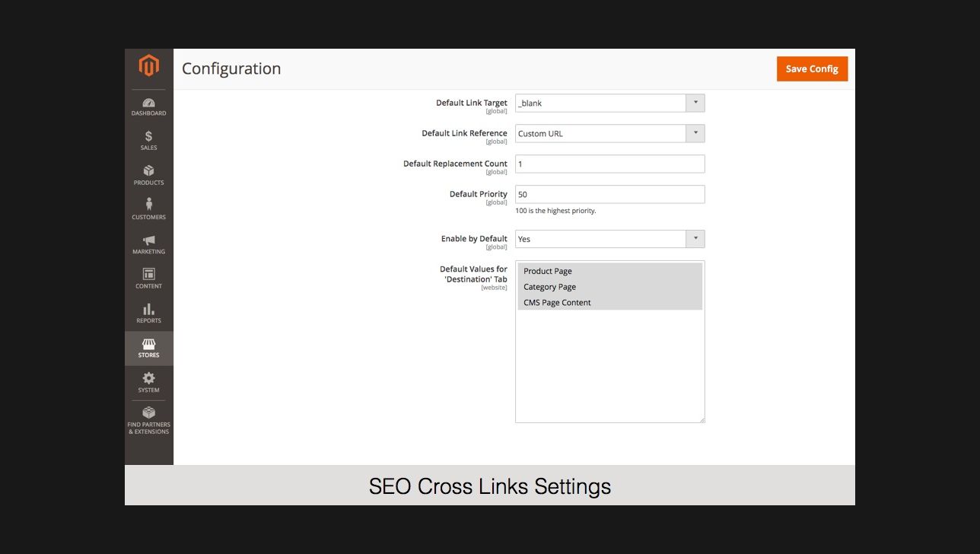Viewport: 980px width, 554px height.
Task: Open Find Partners & Extensions icon
Action: (x=149, y=413)
